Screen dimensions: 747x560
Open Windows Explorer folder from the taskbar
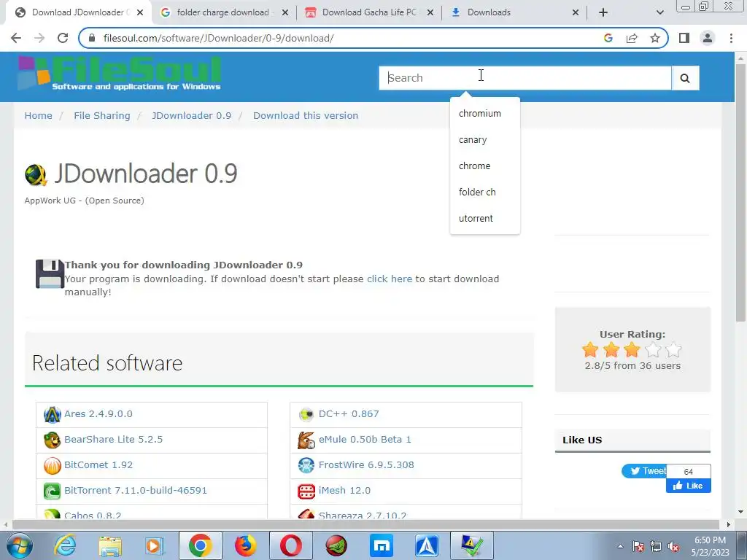click(x=110, y=545)
